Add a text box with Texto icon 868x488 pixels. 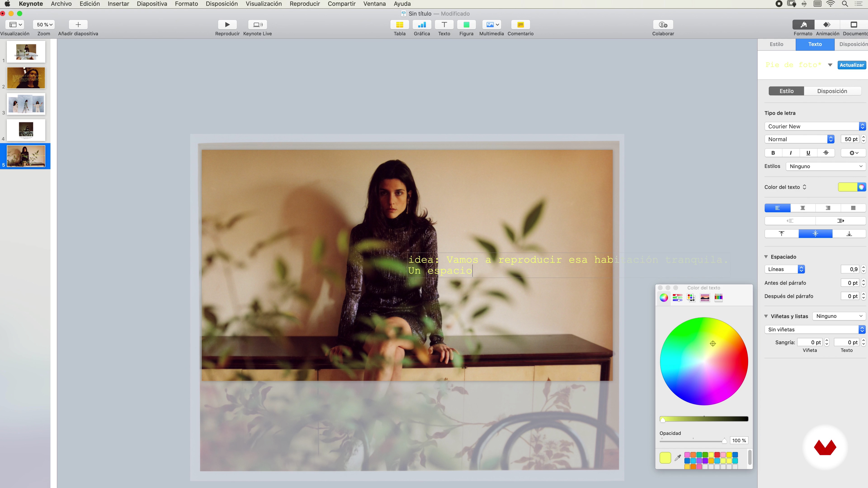click(444, 25)
